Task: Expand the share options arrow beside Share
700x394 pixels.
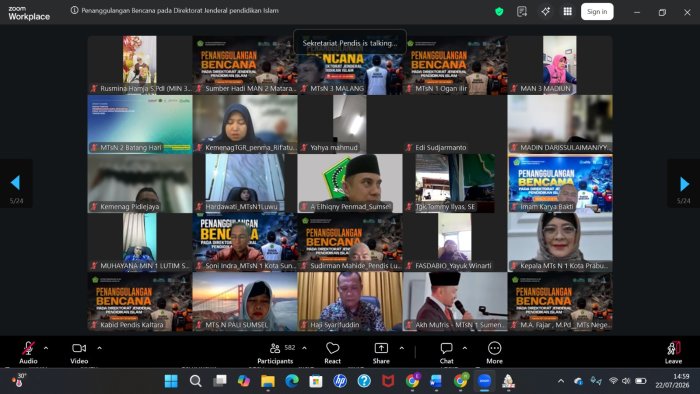Action: coord(401,348)
